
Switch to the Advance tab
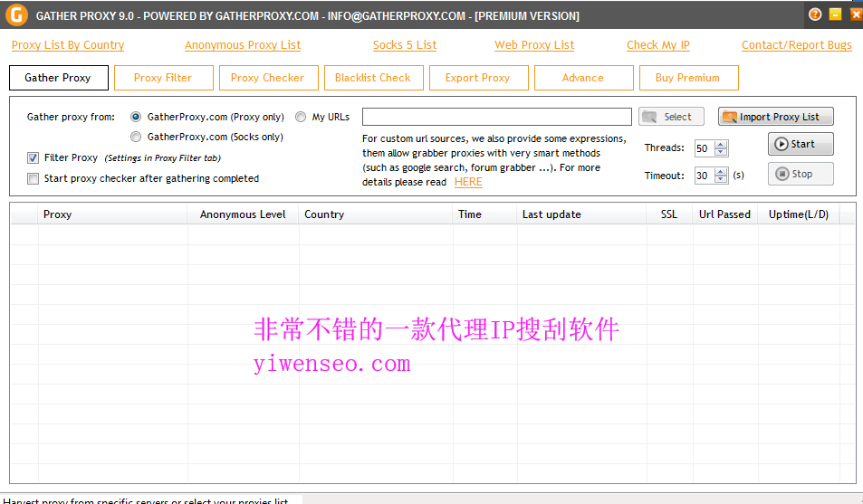click(x=583, y=78)
